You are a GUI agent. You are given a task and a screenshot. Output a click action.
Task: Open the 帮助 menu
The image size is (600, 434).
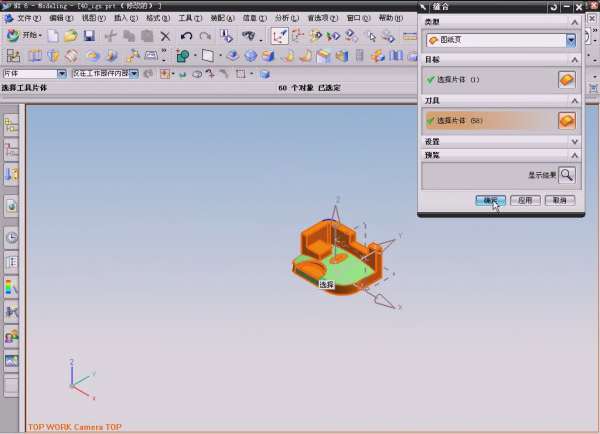pos(391,18)
